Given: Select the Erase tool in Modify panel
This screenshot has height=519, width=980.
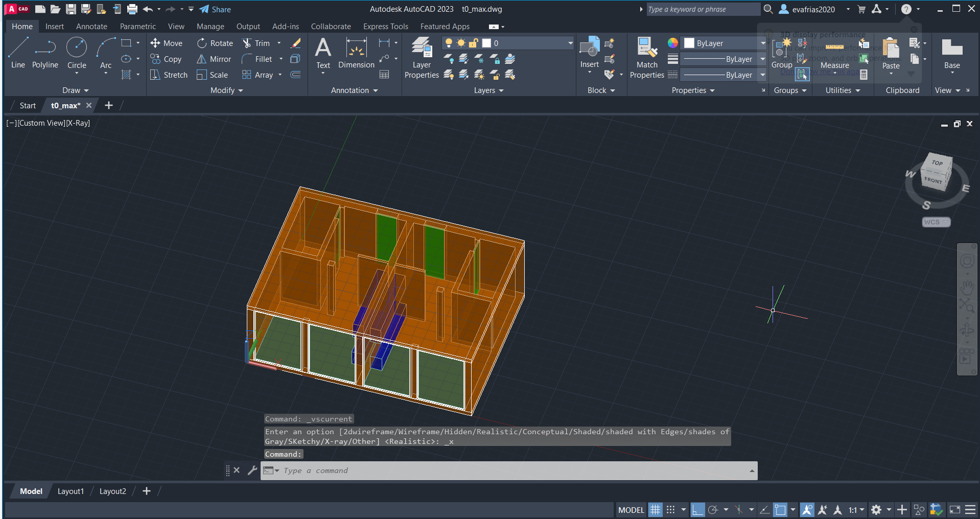Looking at the screenshot, I should [x=295, y=43].
